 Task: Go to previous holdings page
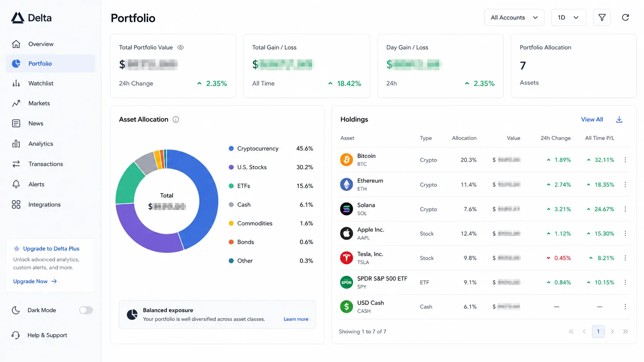click(584, 332)
